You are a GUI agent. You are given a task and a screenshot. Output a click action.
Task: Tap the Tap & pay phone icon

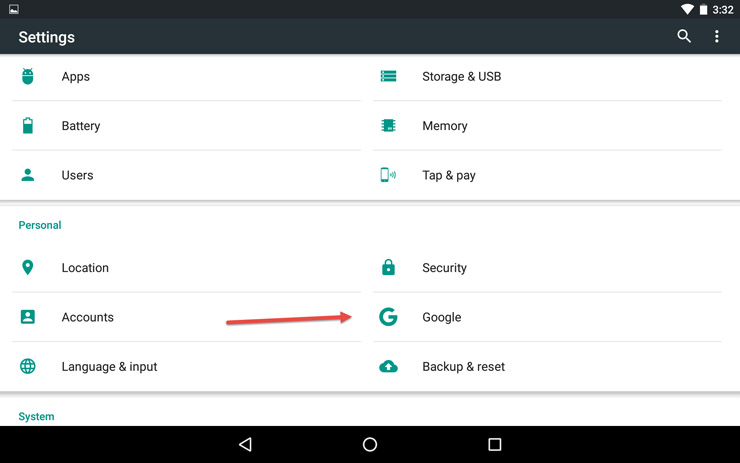(x=388, y=175)
